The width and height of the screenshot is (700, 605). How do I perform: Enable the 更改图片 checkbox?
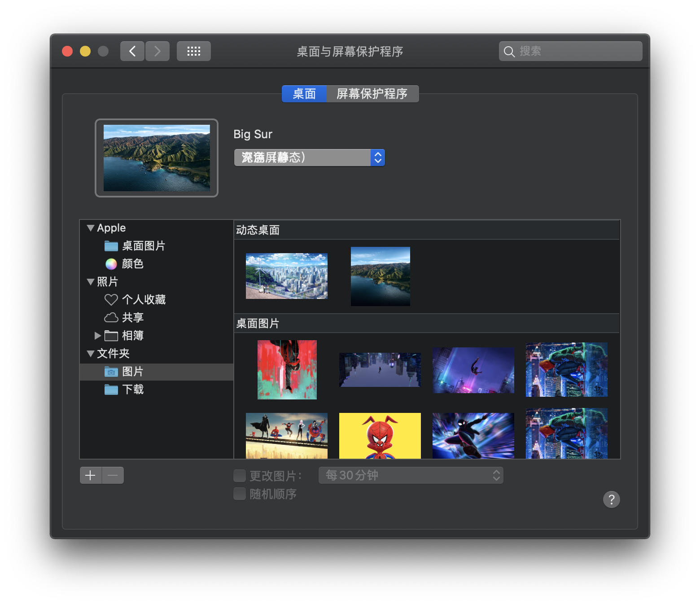point(240,475)
